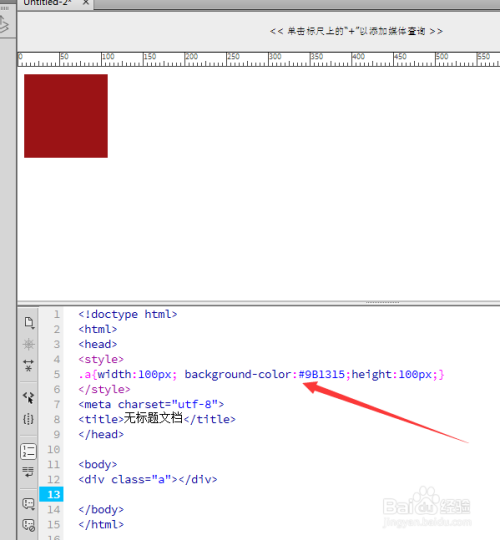
Task: Select the red square div in design view
Action: [66, 116]
